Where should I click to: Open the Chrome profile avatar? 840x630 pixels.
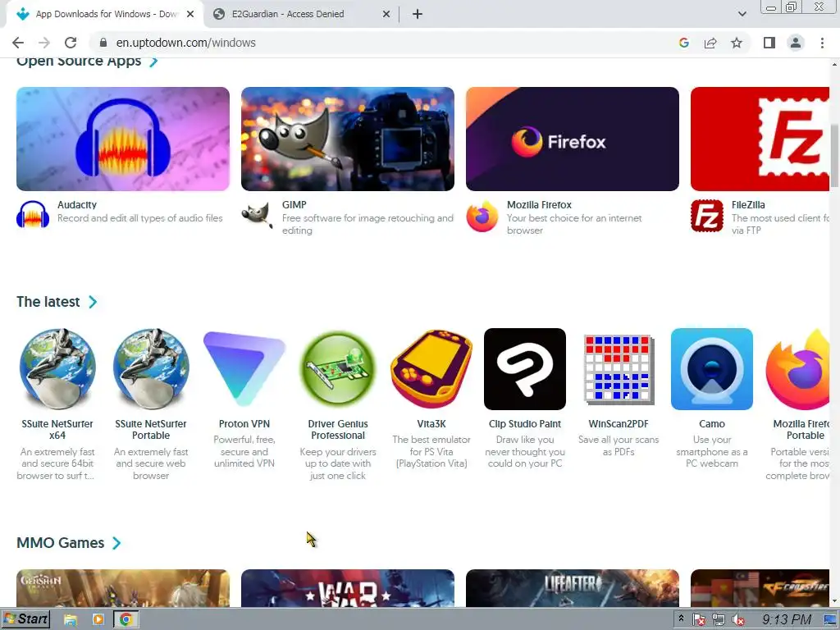[796, 43]
